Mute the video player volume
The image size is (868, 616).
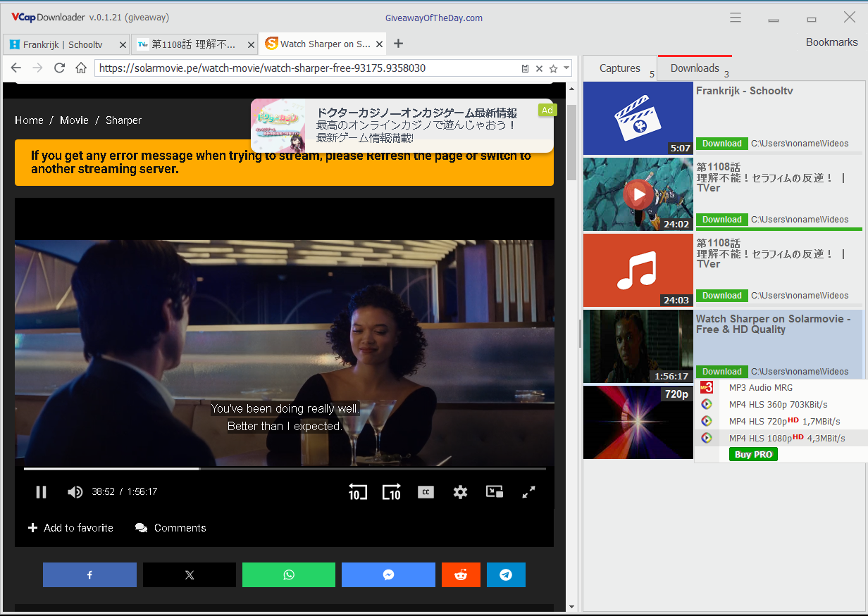tap(75, 492)
